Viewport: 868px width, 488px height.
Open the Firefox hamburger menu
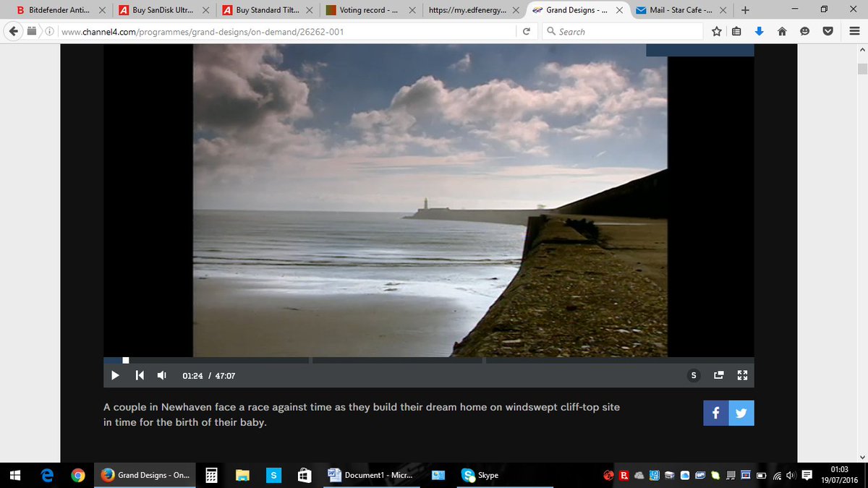[854, 32]
